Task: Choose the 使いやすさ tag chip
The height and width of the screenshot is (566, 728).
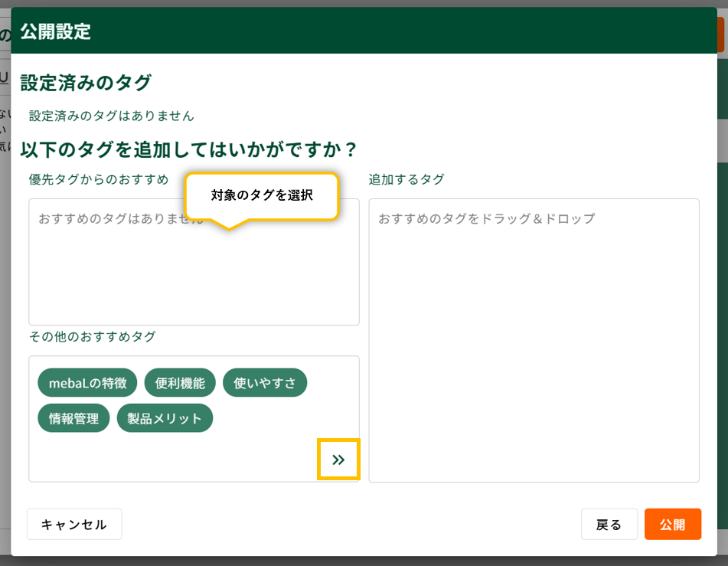Action: click(x=265, y=383)
